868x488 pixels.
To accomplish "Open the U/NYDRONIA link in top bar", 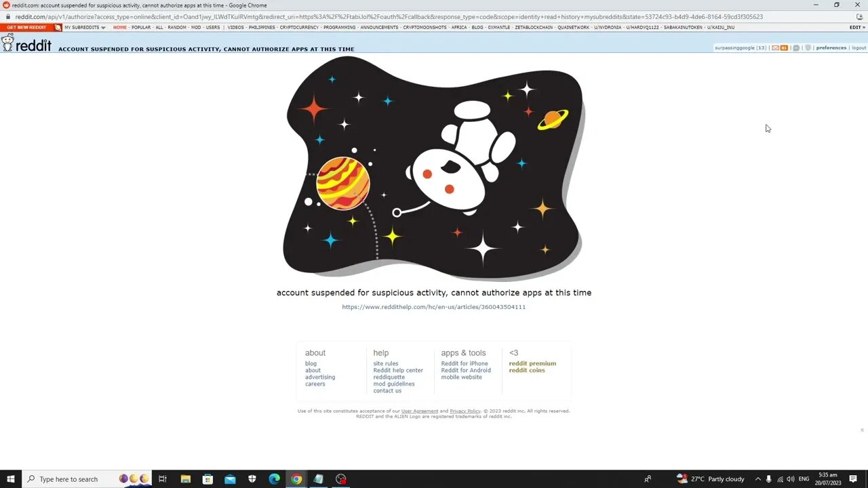I will (608, 28).
